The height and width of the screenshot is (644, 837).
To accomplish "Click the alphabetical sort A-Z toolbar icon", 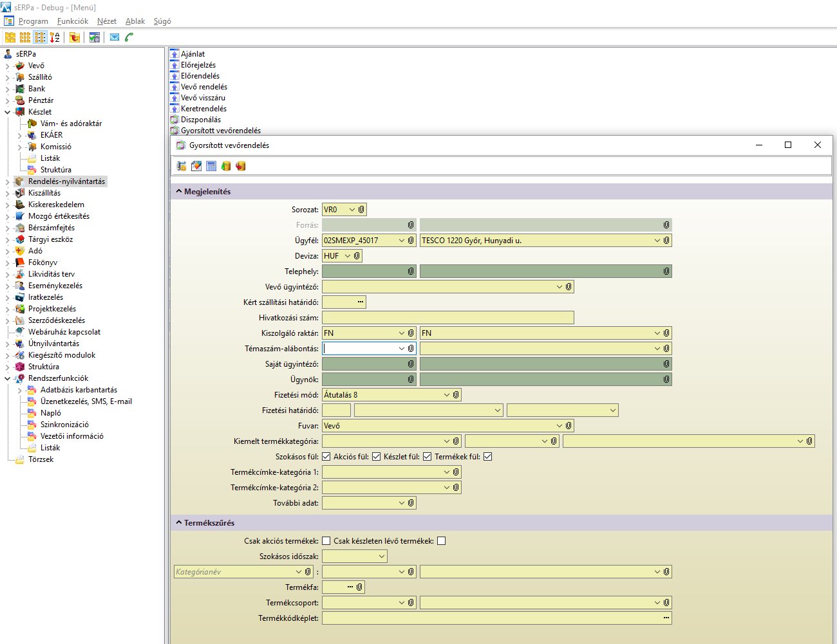I will tap(55, 37).
